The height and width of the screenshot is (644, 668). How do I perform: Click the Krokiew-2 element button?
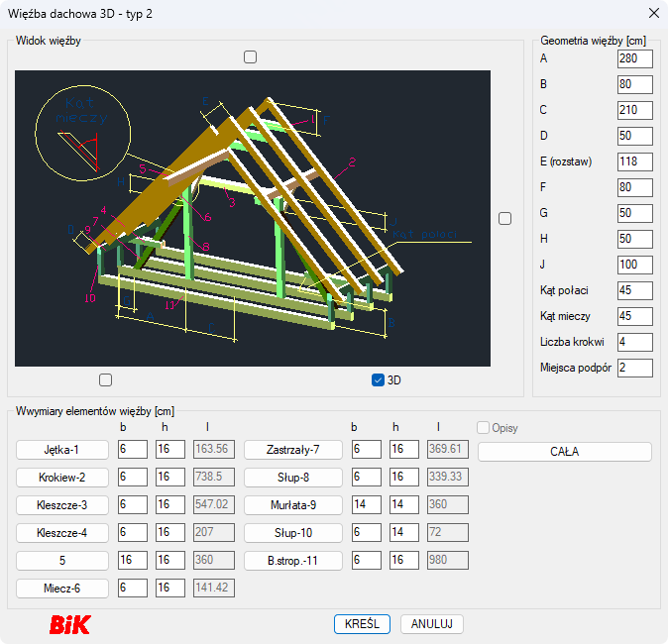coord(62,478)
